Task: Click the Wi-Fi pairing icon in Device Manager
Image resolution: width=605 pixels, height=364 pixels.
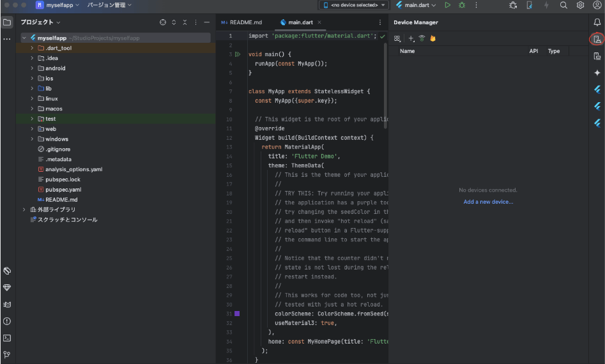Action: click(422, 38)
